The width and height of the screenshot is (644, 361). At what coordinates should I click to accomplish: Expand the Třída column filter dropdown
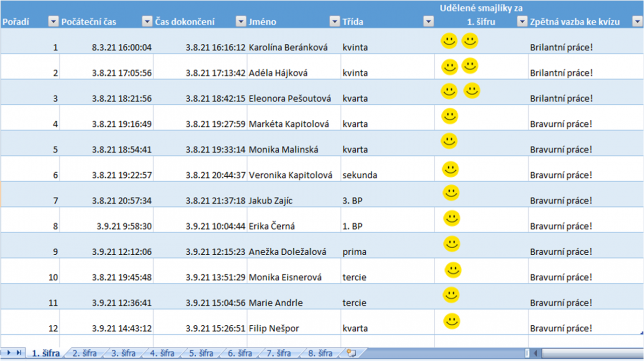(x=428, y=21)
